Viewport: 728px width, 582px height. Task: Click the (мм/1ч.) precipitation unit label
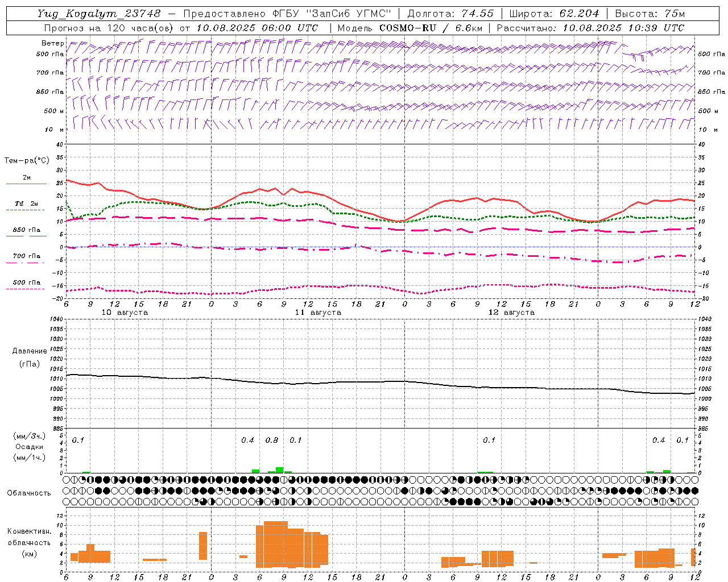(x=28, y=458)
